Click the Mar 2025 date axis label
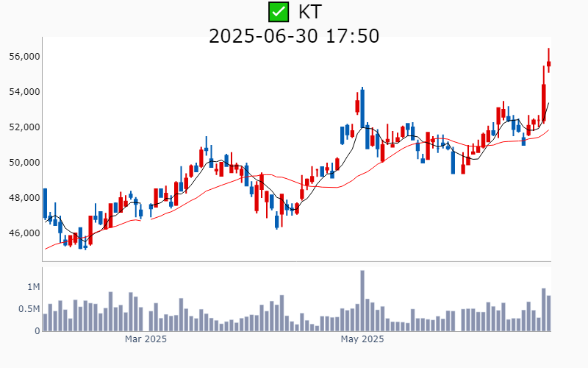 point(146,339)
